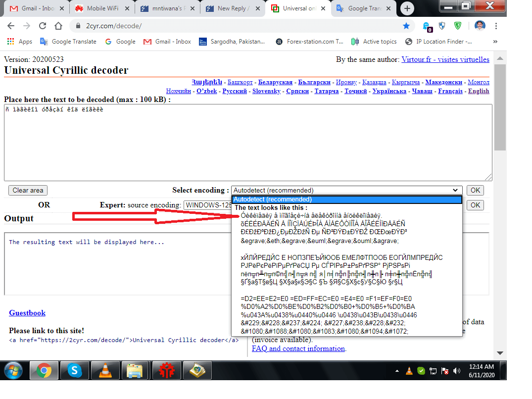Click the blue shield extension icon
This screenshot has width=532, height=399.
442,26
